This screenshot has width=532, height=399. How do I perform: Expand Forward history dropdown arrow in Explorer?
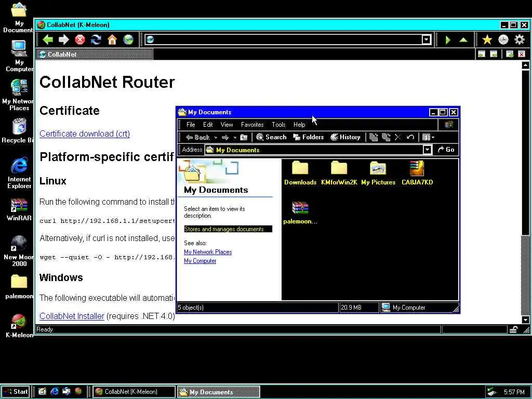click(234, 138)
